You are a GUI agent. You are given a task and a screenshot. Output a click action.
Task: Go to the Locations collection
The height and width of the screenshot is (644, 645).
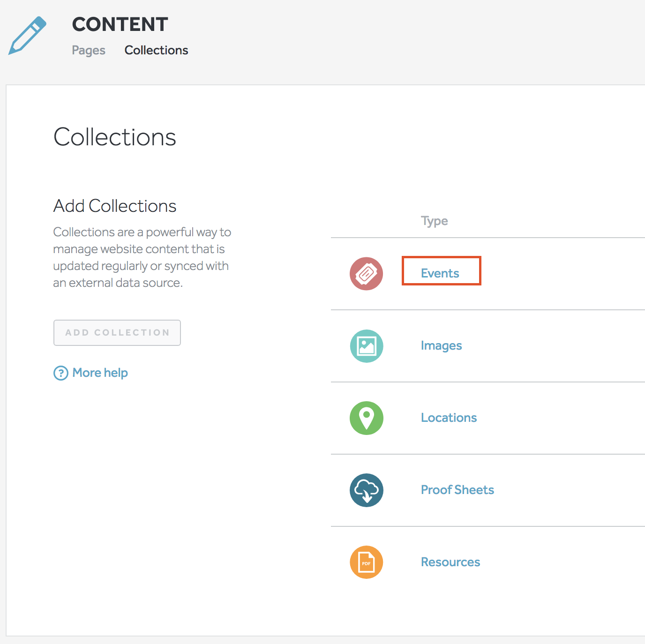(x=449, y=418)
